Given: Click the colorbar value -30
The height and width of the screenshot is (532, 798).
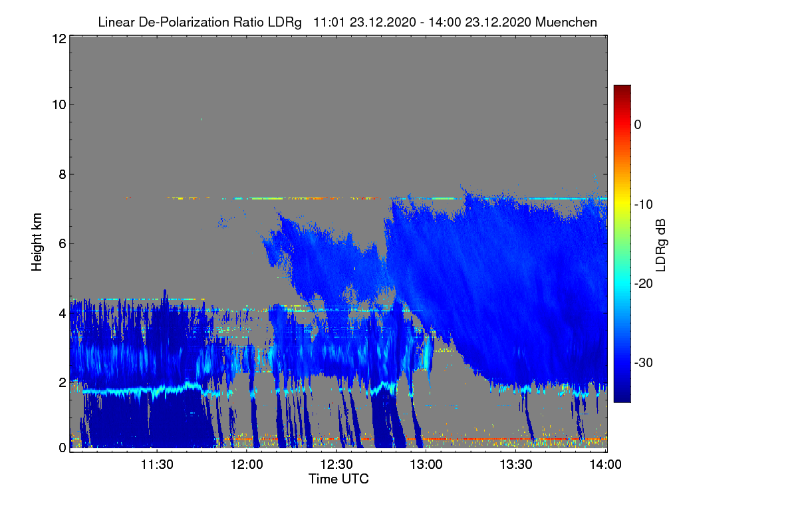Looking at the screenshot, I should tap(643, 363).
